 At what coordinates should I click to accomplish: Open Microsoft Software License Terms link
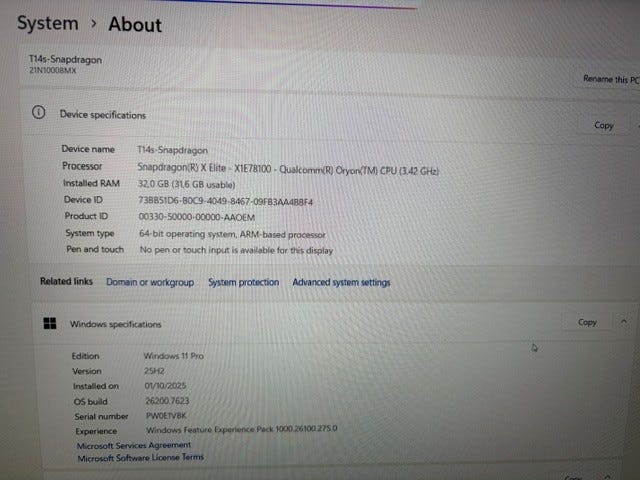pyautogui.click(x=140, y=458)
